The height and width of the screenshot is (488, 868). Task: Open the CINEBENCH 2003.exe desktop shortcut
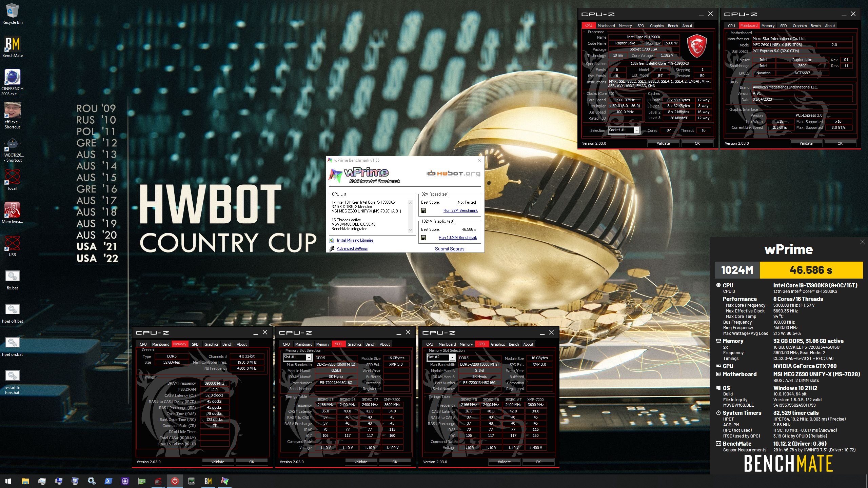click(x=12, y=82)
